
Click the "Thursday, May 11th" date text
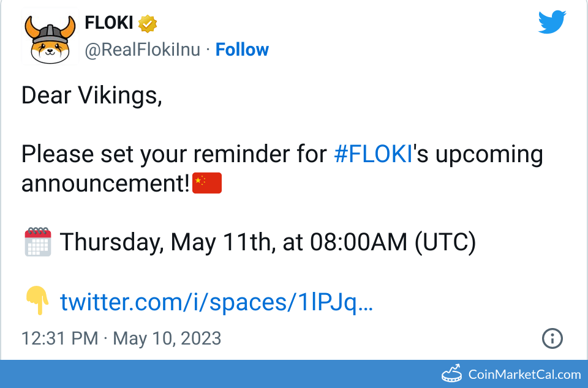coord(165,242)
